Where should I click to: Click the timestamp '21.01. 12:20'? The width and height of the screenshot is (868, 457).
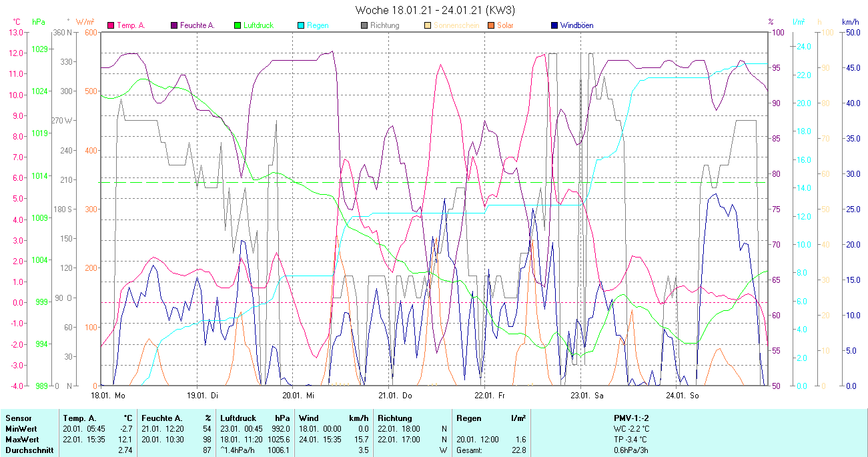point(164,429)
